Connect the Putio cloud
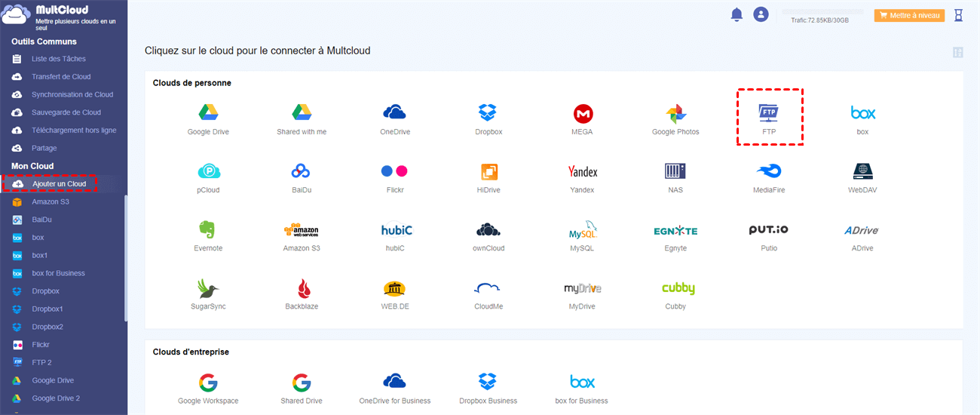Viewport: 980px width, 415px height. tap(769, 236)
